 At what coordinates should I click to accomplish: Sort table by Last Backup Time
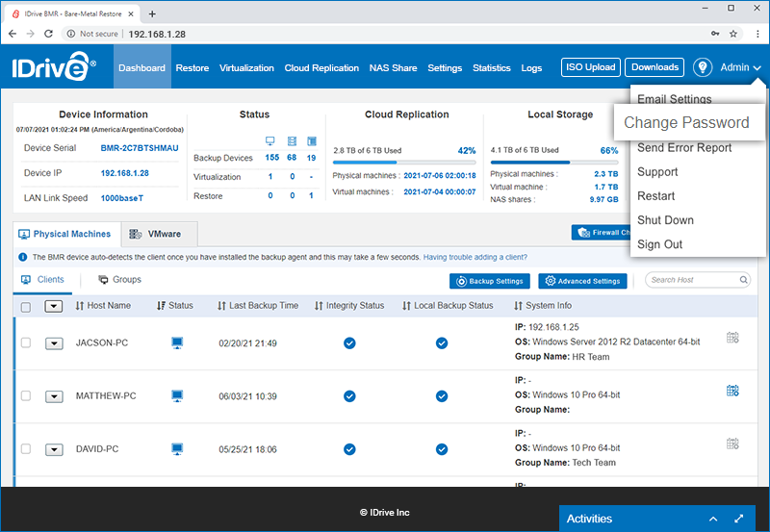point(258,305)
